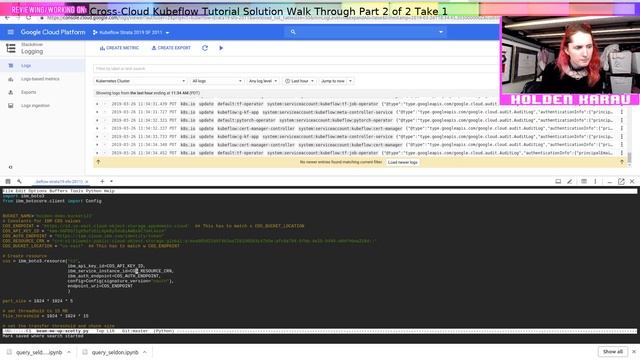Open the Emacs Options menu
The height and width of the screenshot is (360, 640).
coord(38,191)
